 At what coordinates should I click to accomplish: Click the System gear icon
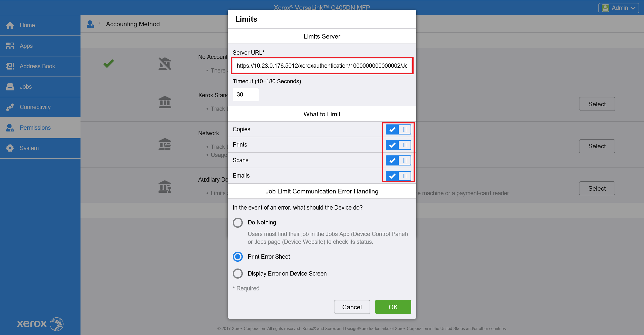point(10,148)
